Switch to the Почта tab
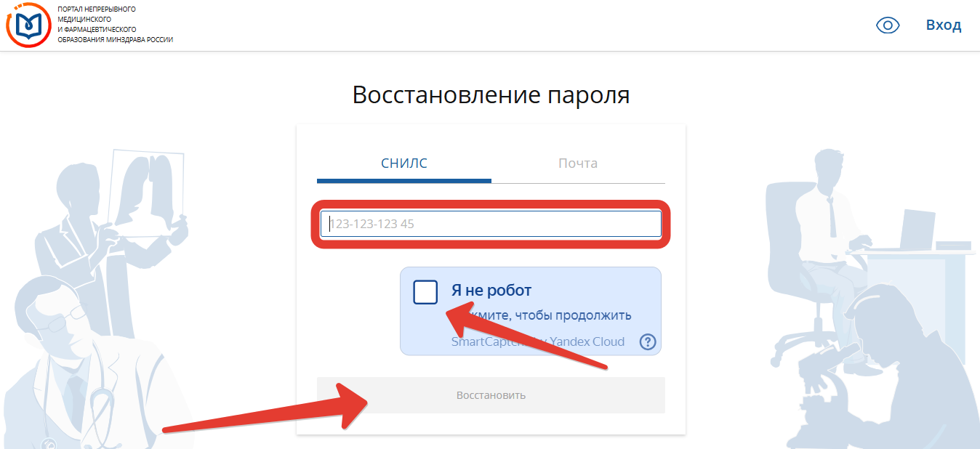This screenshot has height=449, width=980. pyautogui.click(x=578, y=163)
